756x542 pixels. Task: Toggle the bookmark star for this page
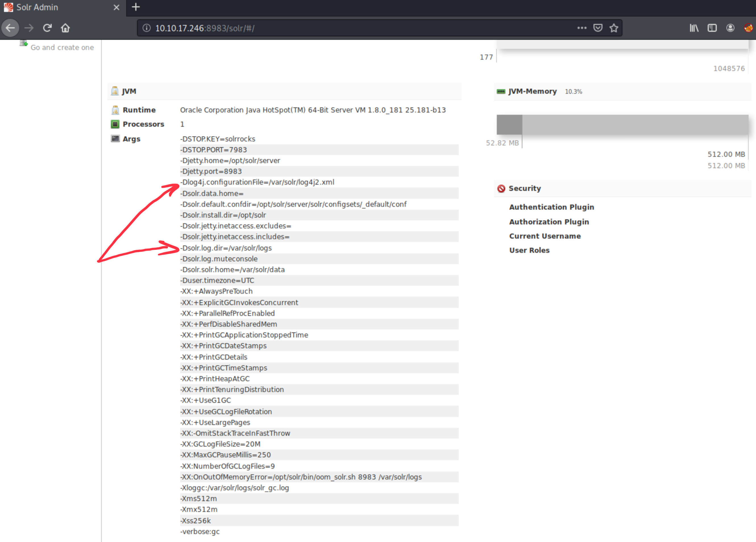(x=614, y=28)
